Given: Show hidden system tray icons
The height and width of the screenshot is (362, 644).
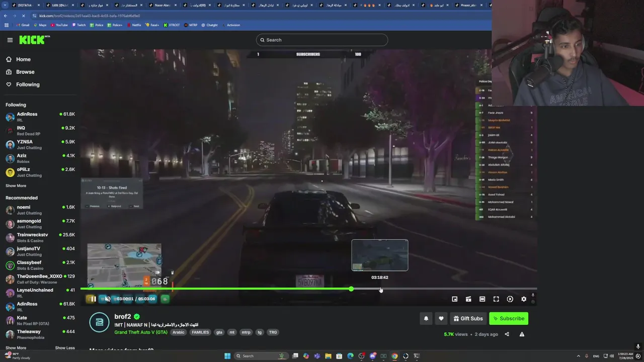Looking at the screenshot, I should click(578, 356).
